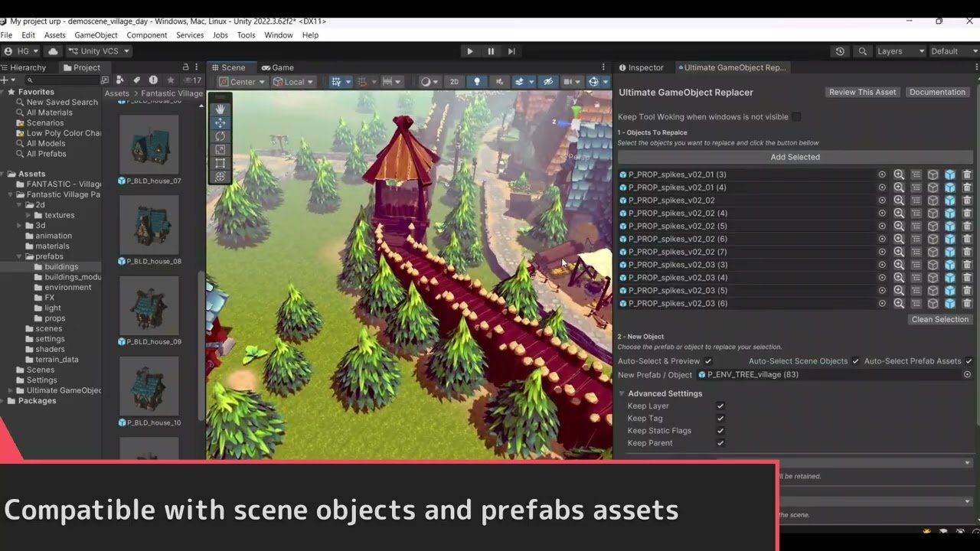
Task: Open the GameObject menu
Action: pyautogui.click(x=96, y=35)
